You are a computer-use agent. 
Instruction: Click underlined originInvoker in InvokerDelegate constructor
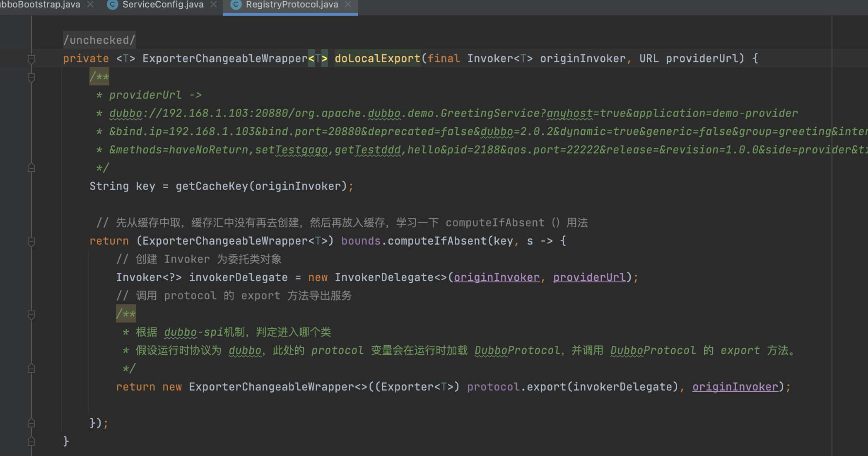pos(497,277)
